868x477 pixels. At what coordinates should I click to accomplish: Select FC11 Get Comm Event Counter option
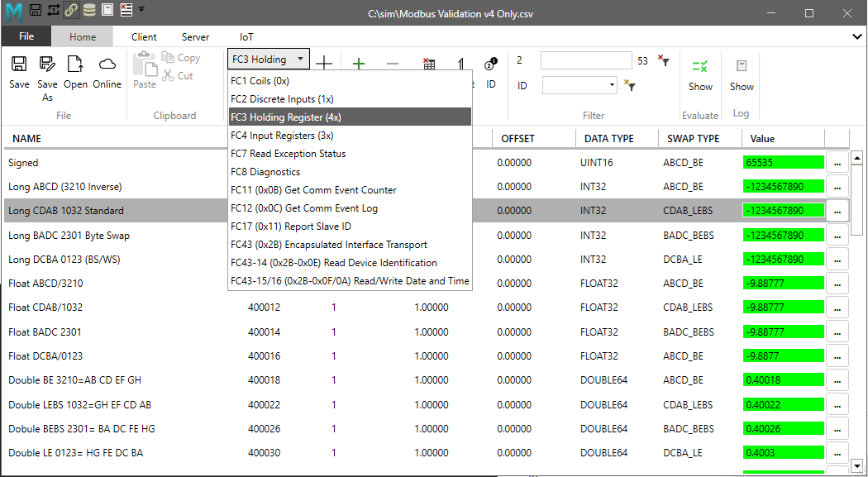pos(350,190)
